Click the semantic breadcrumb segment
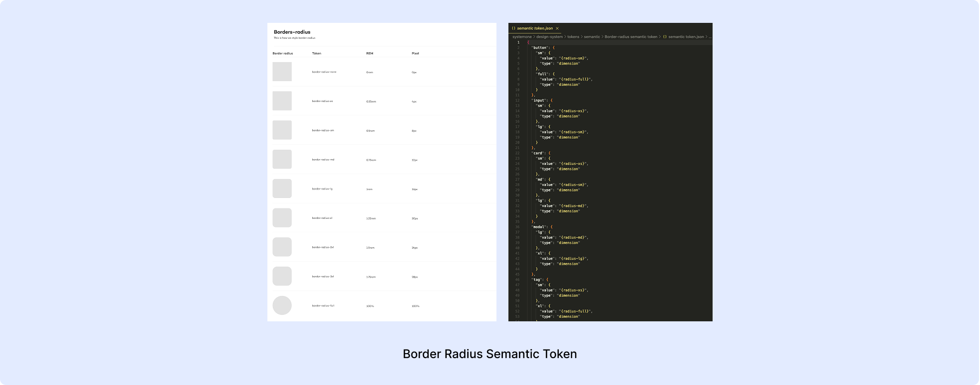Image resolution: width=980 pixels, height=385 pixels. click(x=592, y=37)
